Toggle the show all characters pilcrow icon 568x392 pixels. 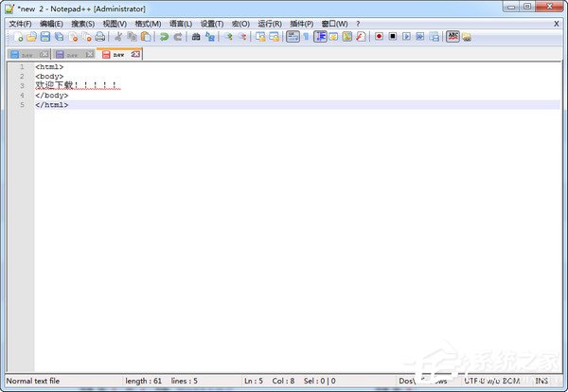(306, 37)
